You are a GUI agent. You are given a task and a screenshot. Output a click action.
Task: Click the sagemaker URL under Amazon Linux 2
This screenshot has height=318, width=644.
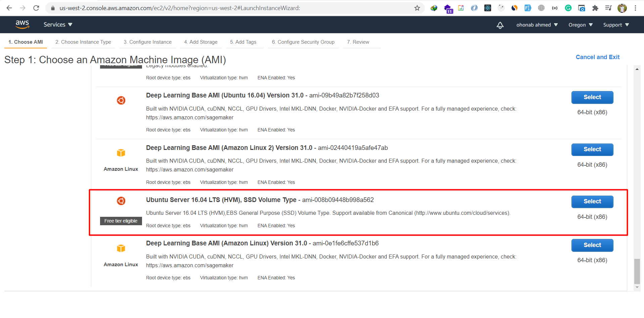point(190,170)
